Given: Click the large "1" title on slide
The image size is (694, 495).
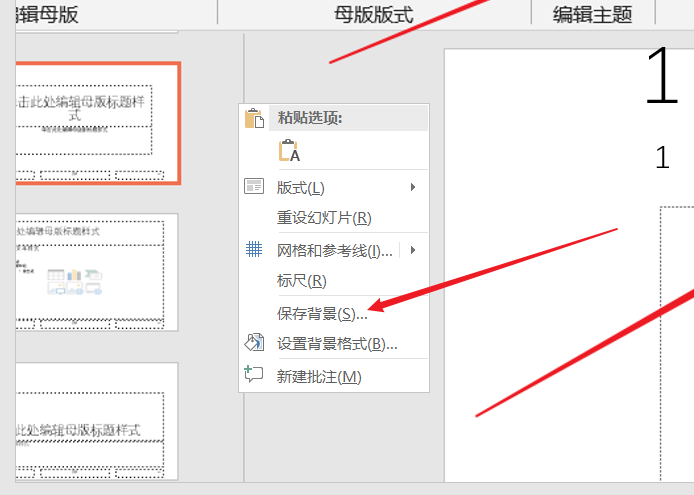Looking at the screenshot, I should click(x=662, y=76).
